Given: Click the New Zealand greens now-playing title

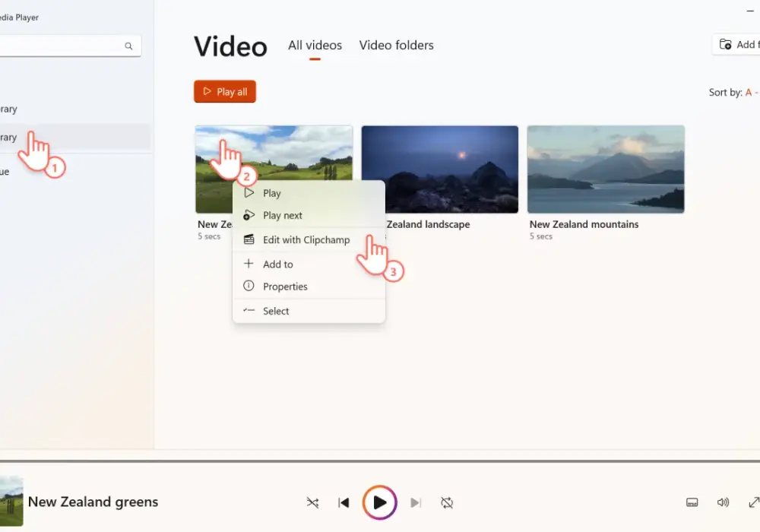Looking at the screenshot, I should tap(93, 502).
